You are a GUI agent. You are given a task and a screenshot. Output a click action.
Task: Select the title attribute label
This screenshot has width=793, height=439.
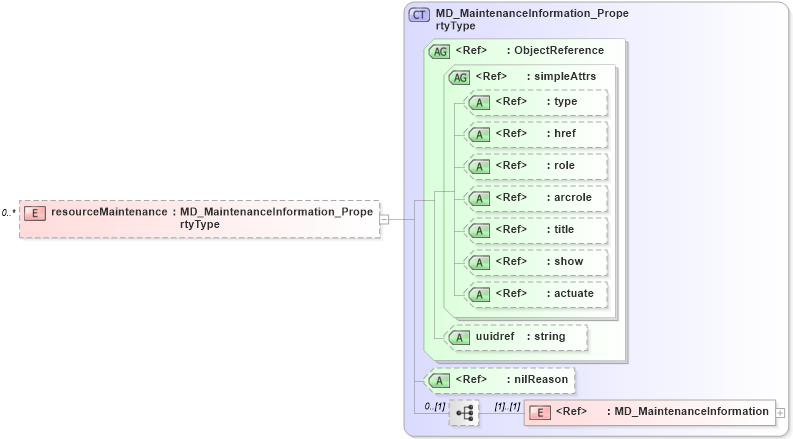(564, 229)
